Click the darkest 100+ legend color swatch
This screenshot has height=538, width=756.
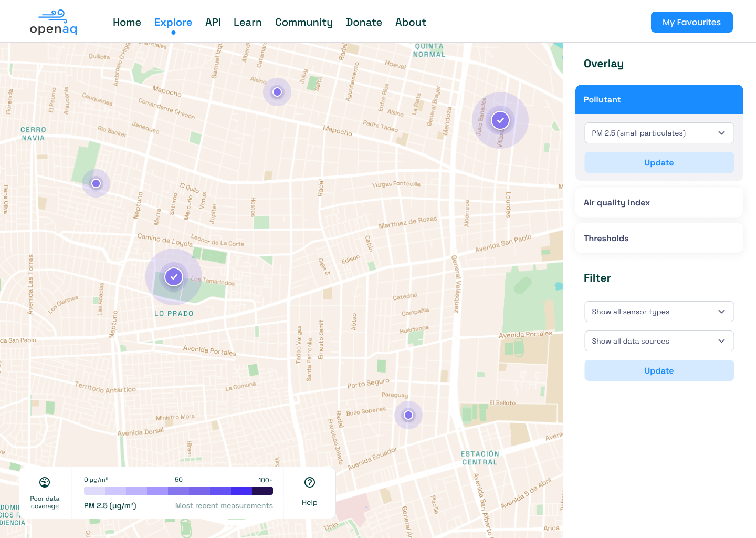click(x=262, y=491)
